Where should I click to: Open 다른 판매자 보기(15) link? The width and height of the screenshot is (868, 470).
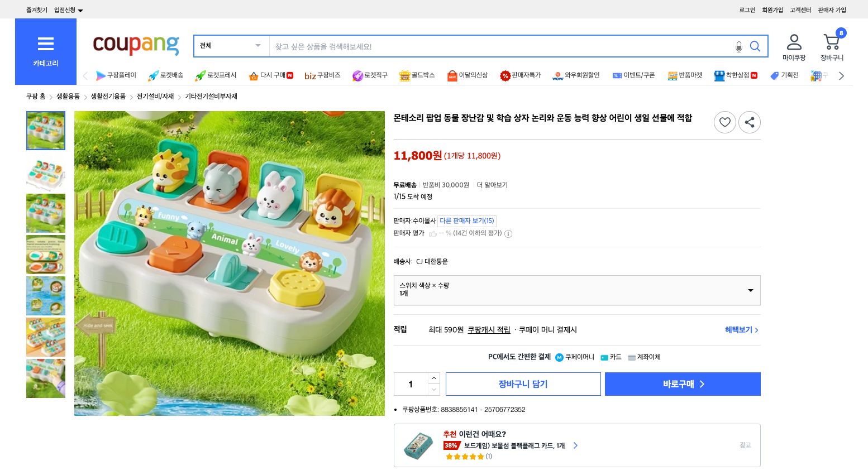(x=466, y=220)
